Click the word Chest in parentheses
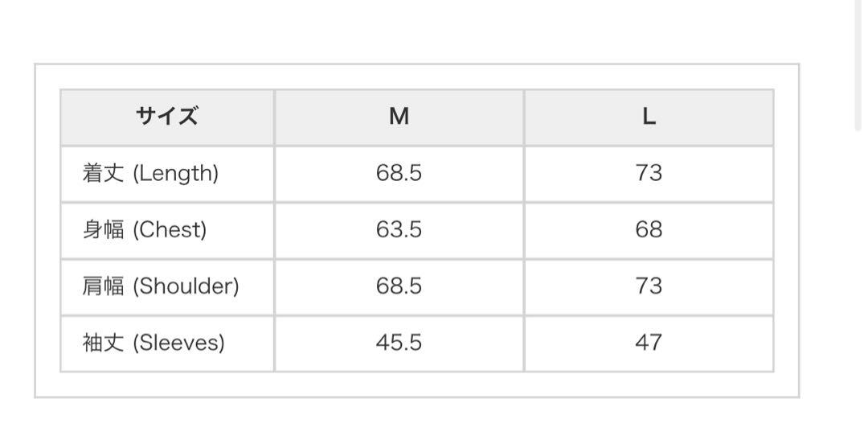The width and height of the screenshot is (868, 428). (170, 230)
